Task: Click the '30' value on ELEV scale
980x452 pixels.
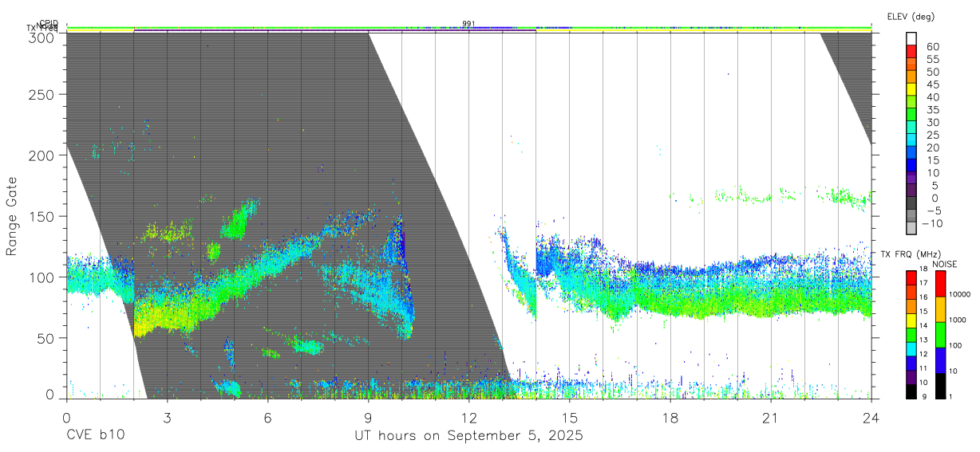Action: [x=933, y=123]
